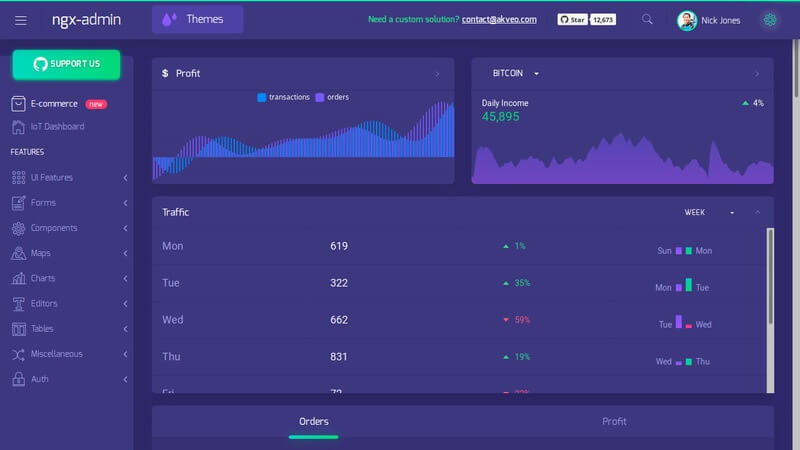
Task: Click the contact@akveo.com email link
Action: pyautogui.click(x=500, y=19)
